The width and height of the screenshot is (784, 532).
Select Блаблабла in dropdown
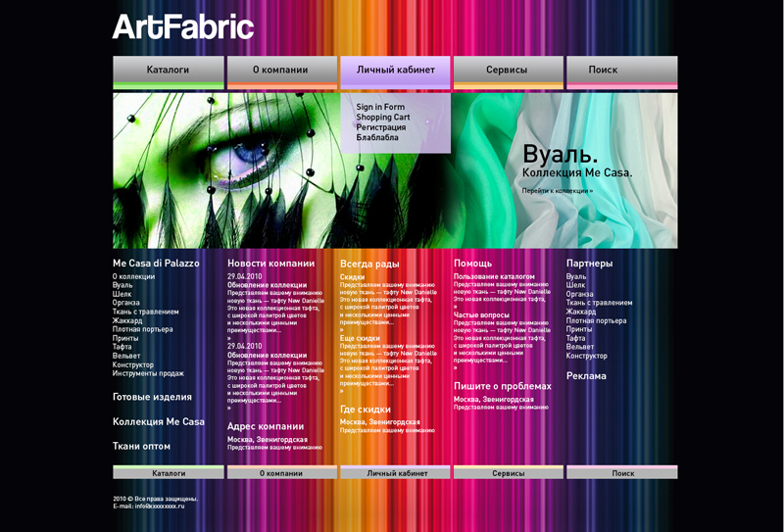click(377, 137)
